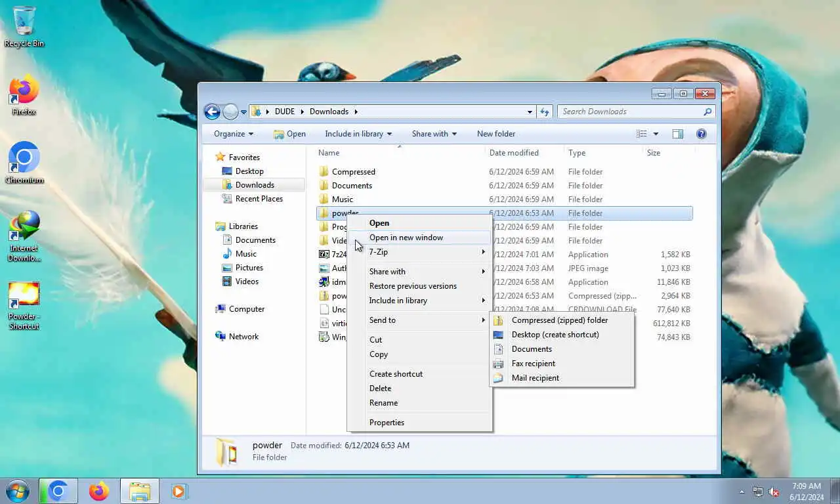Select Restore previous versions

pos(419,286)
